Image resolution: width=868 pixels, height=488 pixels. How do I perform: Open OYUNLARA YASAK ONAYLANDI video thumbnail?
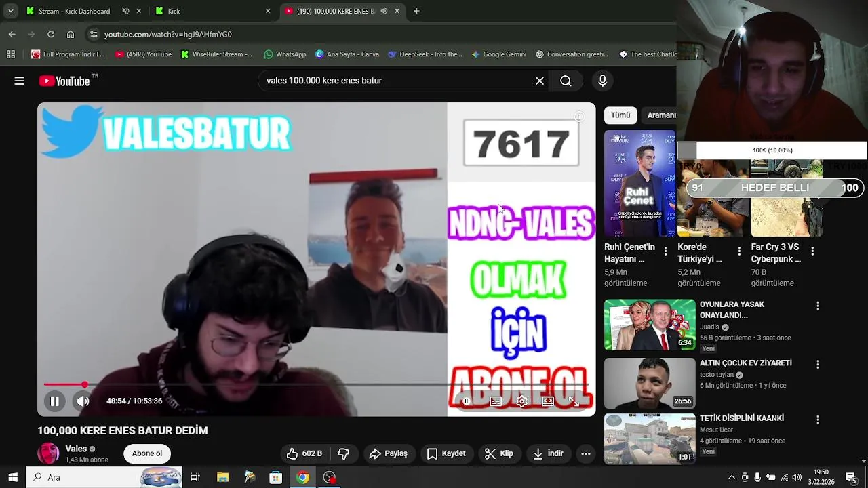pos(650,325)
